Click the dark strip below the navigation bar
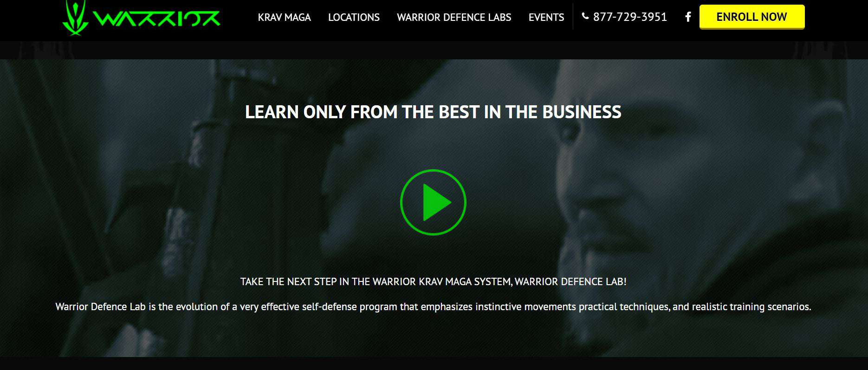 click(x=434, y=50)
